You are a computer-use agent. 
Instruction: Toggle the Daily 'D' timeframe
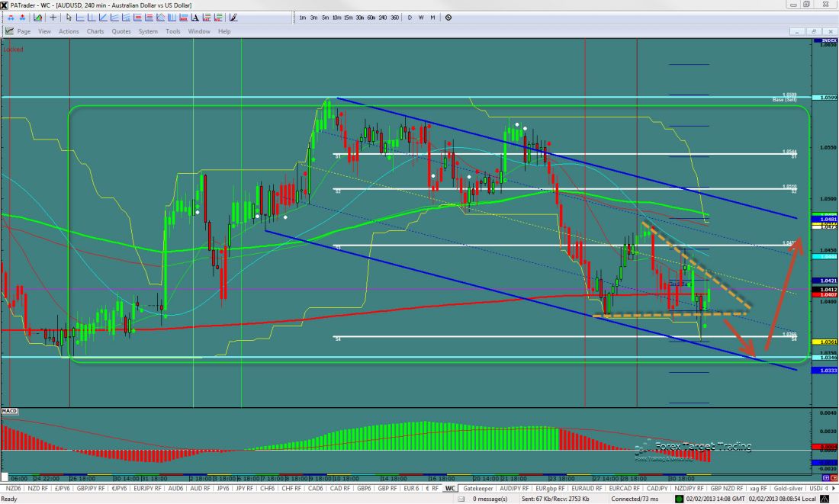click(410, 18)
